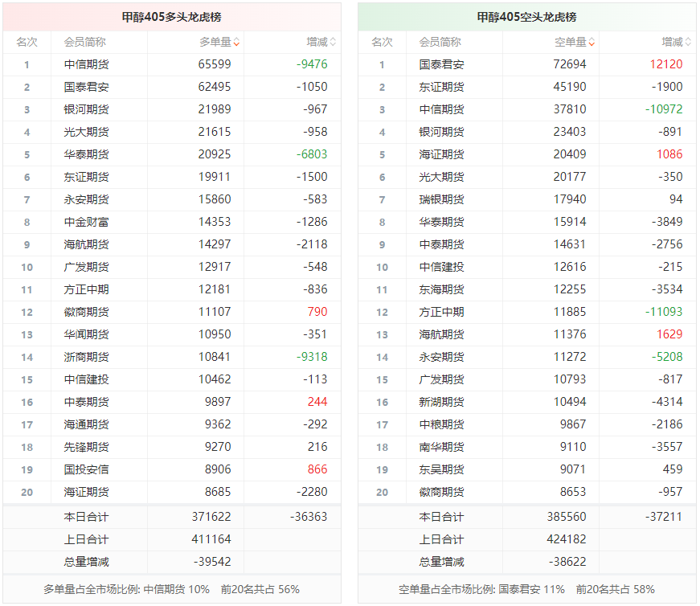Sort long table by 多单量 sort icon

236,43
